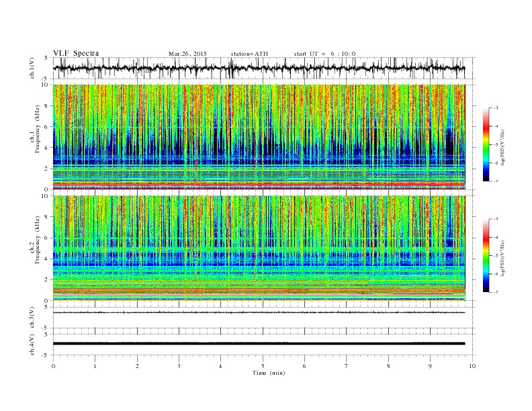Click the "ch.3(V)" axis label
Screen dimensions: 532x411
coord(32,318)
